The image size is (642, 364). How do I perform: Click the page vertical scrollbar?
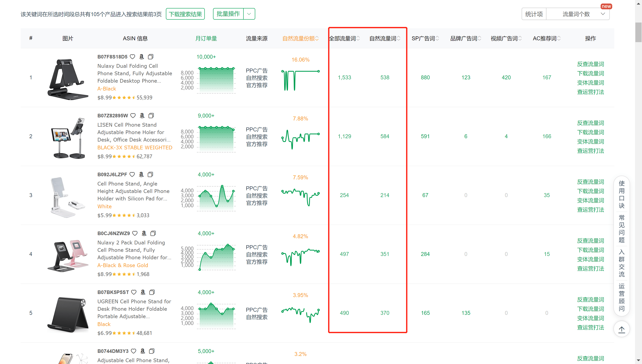pyautogui.click(x=638, y=32)
